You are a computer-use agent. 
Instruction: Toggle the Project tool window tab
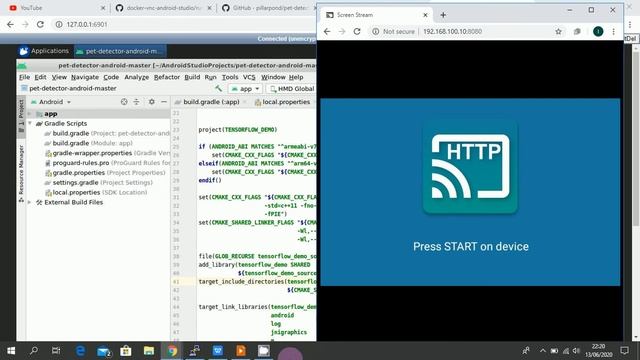[x=21, y=116]
